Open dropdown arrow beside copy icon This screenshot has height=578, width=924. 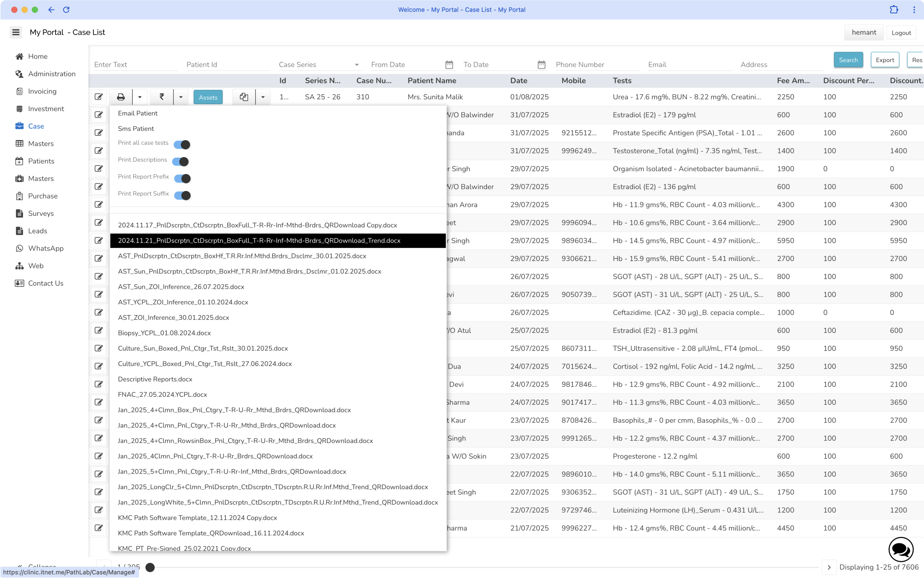(x=263, y=97)
